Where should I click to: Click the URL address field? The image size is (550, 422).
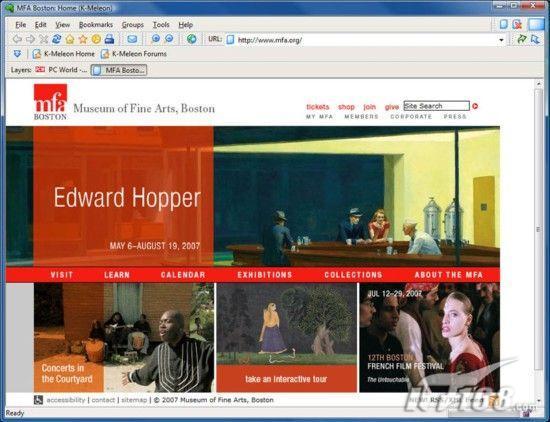click(x=367, y=40)
